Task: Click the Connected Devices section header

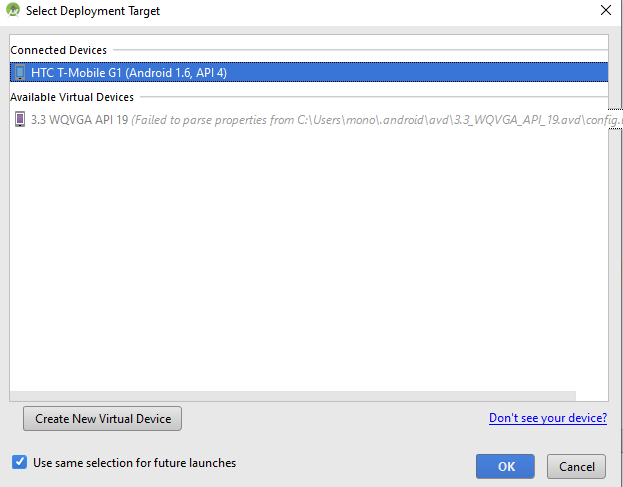Action: pos(58,50)
